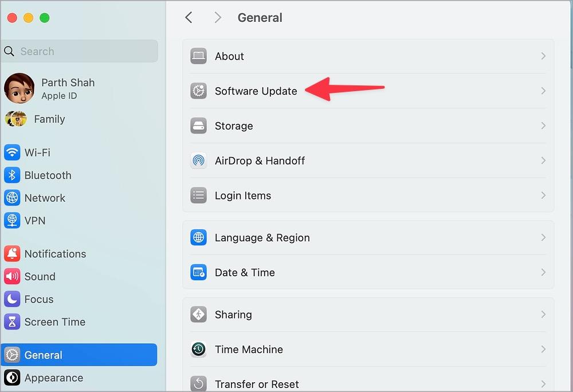This screenshot has height=392, width=573.
Task: Go back with the left chevron
Action: [189, 17]
